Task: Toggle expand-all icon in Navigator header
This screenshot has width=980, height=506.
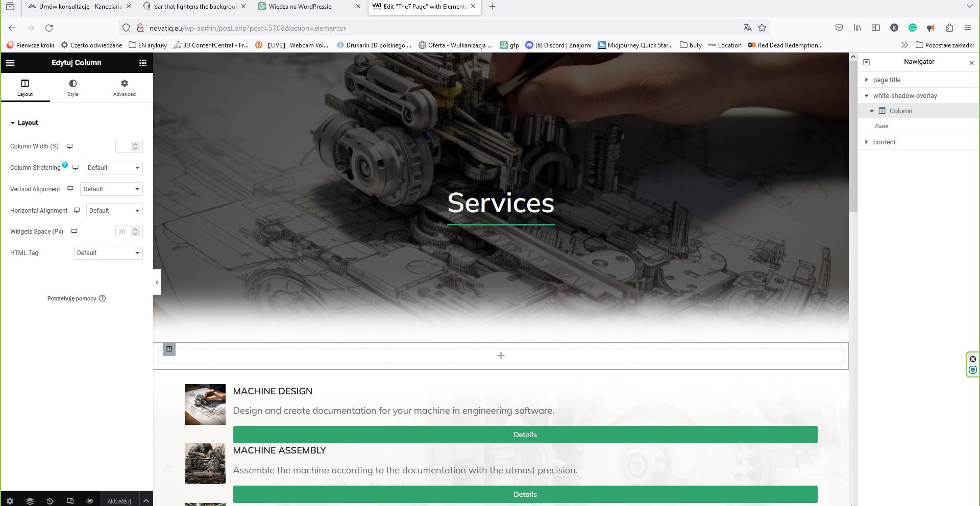Action: [x=866, y=62]
